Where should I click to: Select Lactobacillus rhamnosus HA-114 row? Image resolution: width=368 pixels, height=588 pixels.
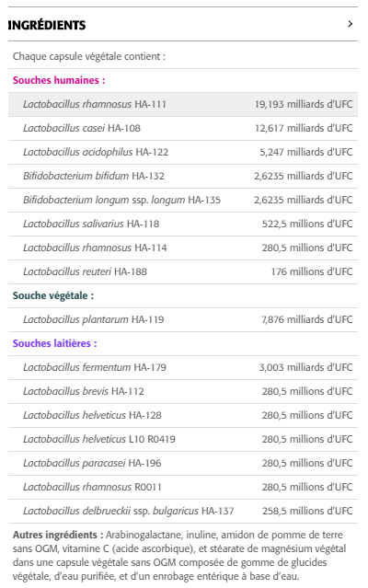183,248
